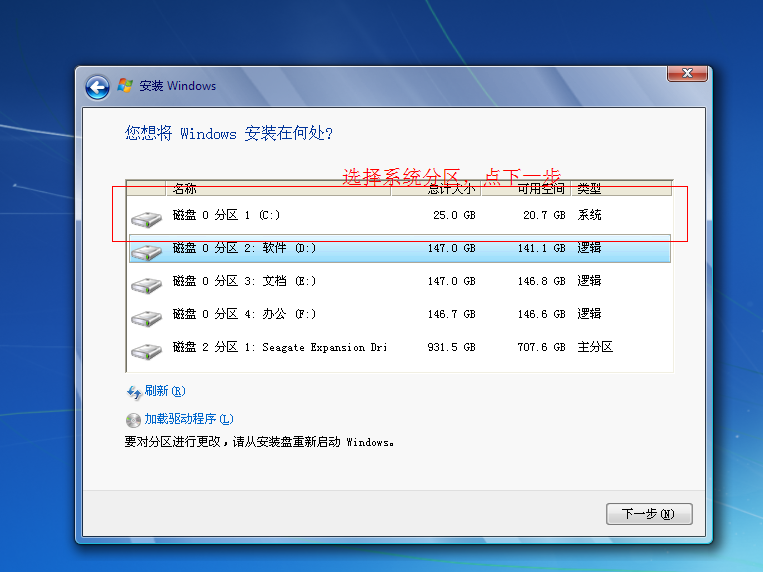Select 磁盘 0 分区 1 (C:) row

pos(400,215)
